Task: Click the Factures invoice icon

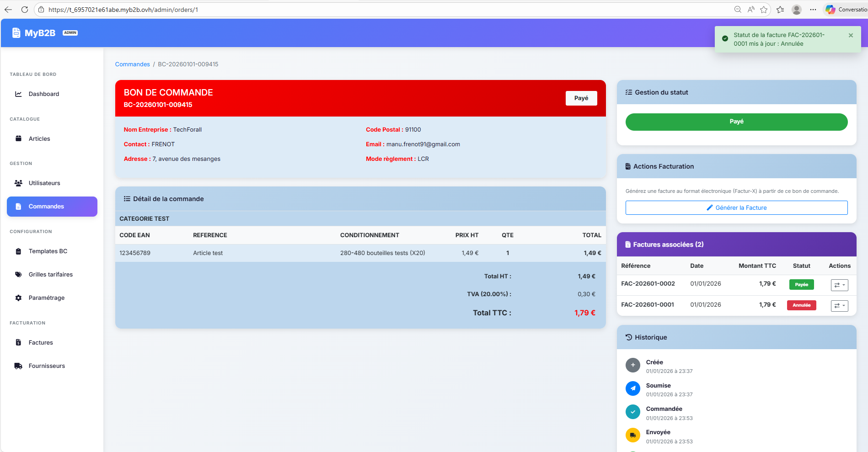Action: tap(18, 343)
